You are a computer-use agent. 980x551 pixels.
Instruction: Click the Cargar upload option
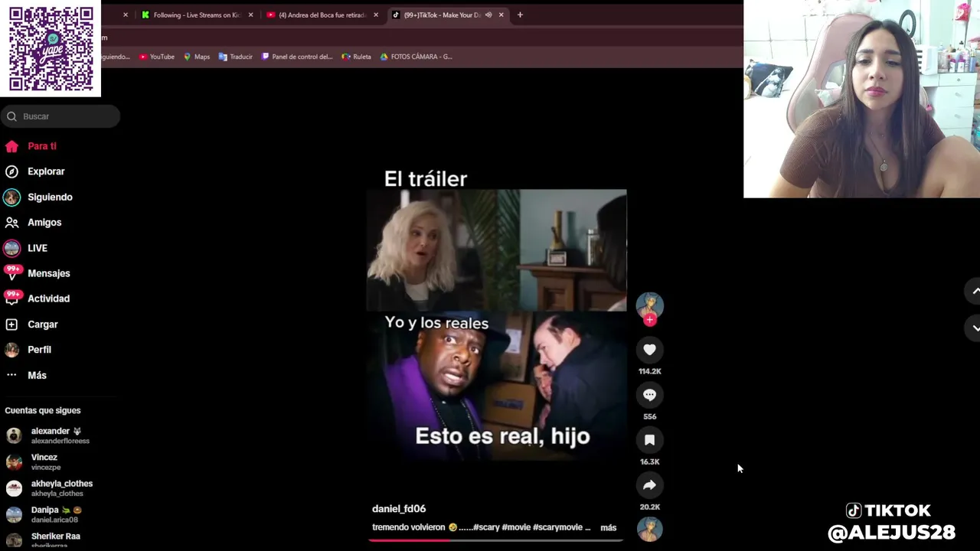[x=43, y=324]
